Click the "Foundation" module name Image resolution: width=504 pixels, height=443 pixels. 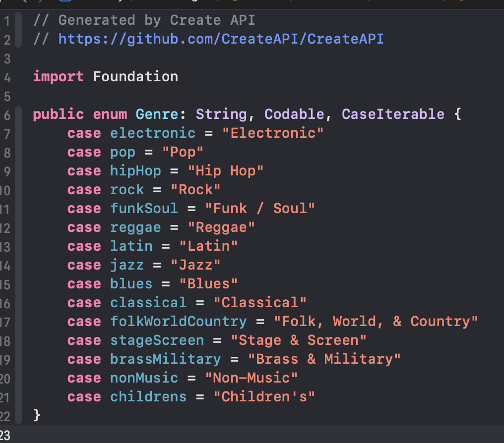click(135, 77)
